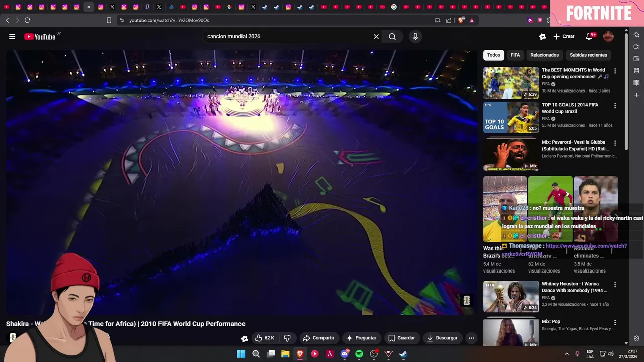
Task: Open sidebar settings gear at the bottom
Action: (636, 339)
